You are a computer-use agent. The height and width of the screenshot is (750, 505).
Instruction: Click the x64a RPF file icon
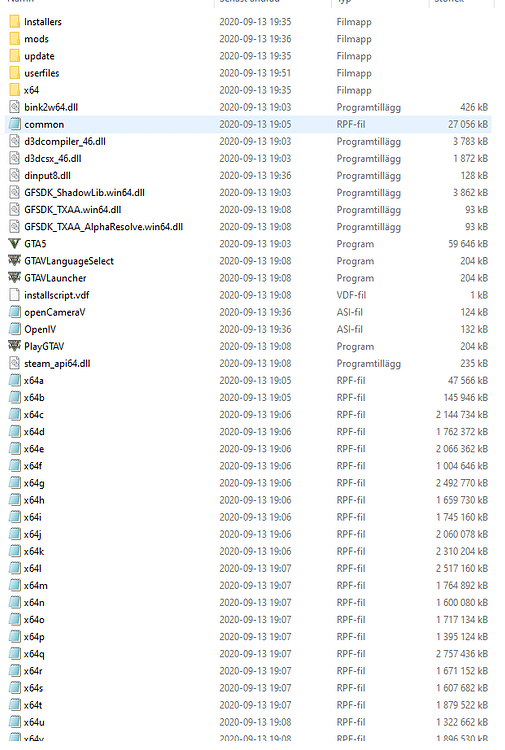click(15, 381)
